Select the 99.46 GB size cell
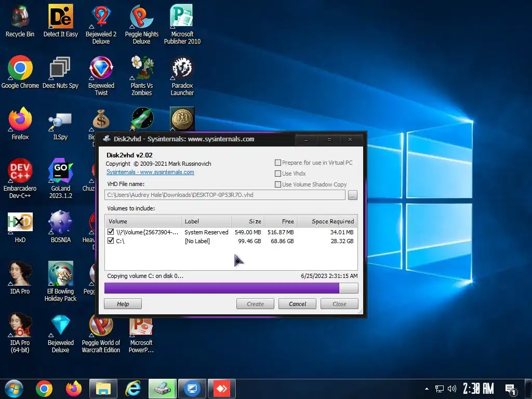532x399 pixels. point(249,241)
